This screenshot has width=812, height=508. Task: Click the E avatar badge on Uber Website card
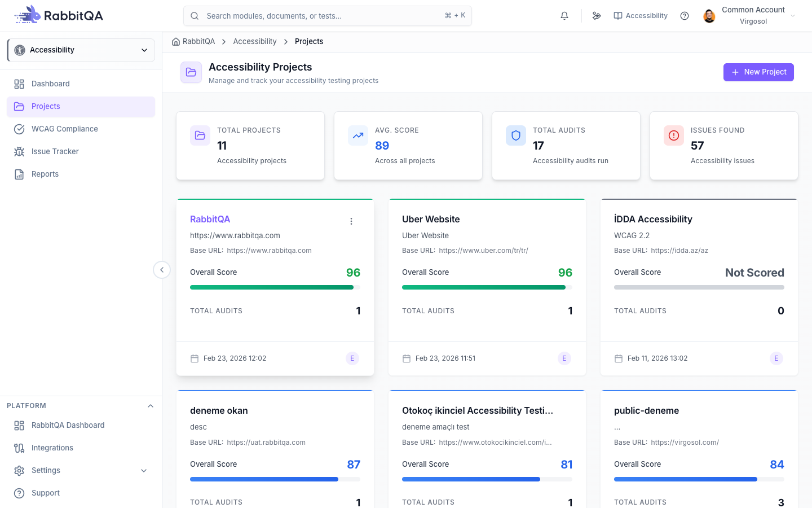coord(564,358)
